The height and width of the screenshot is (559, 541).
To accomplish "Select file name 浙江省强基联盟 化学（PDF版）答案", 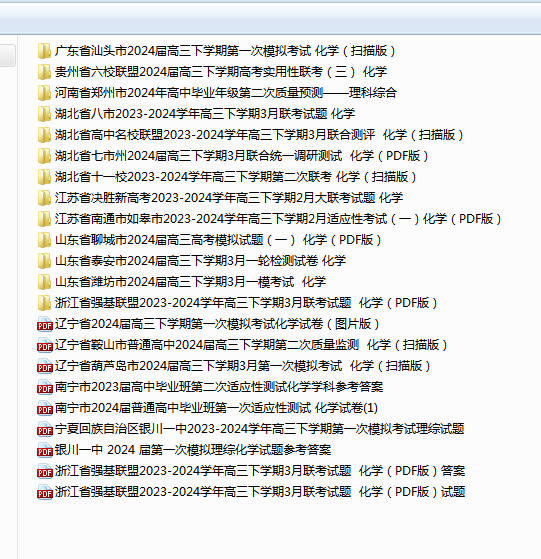I will (260, 471).
